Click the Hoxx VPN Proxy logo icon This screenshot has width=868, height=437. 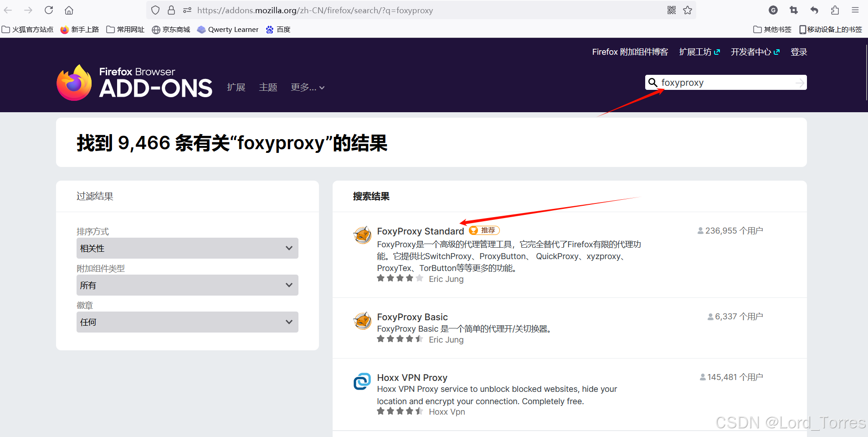363,381
